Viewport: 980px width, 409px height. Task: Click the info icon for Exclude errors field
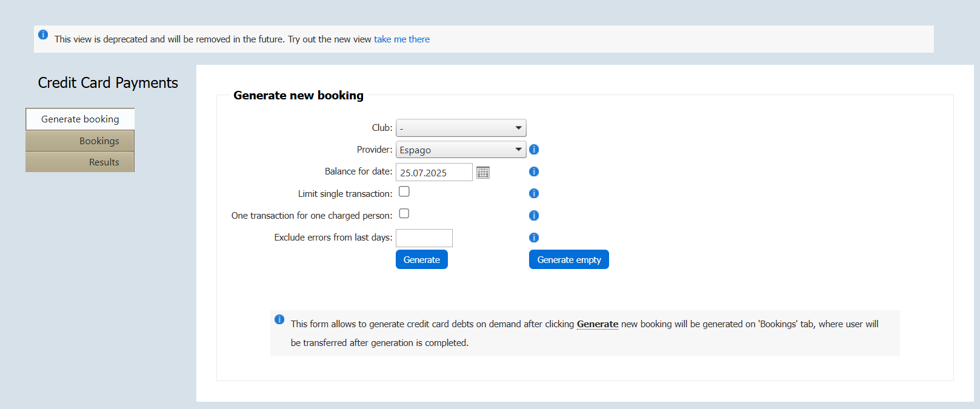click(534, 238)
